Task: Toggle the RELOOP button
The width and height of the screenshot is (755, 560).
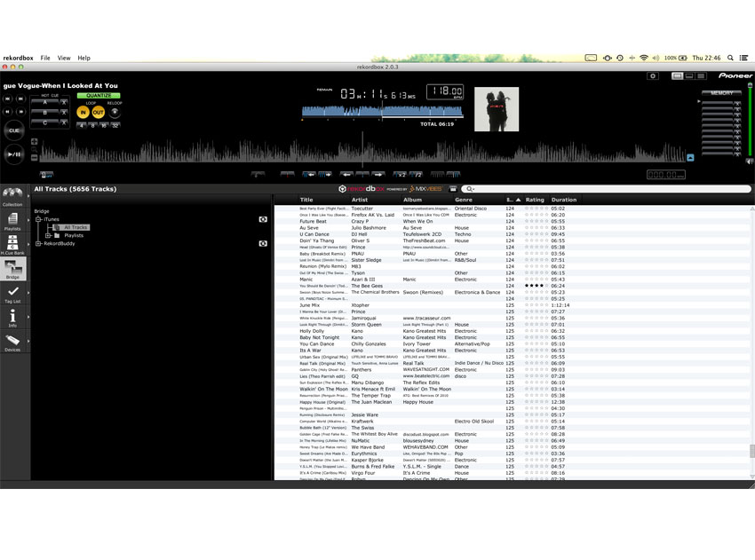Action: (115, 112)
